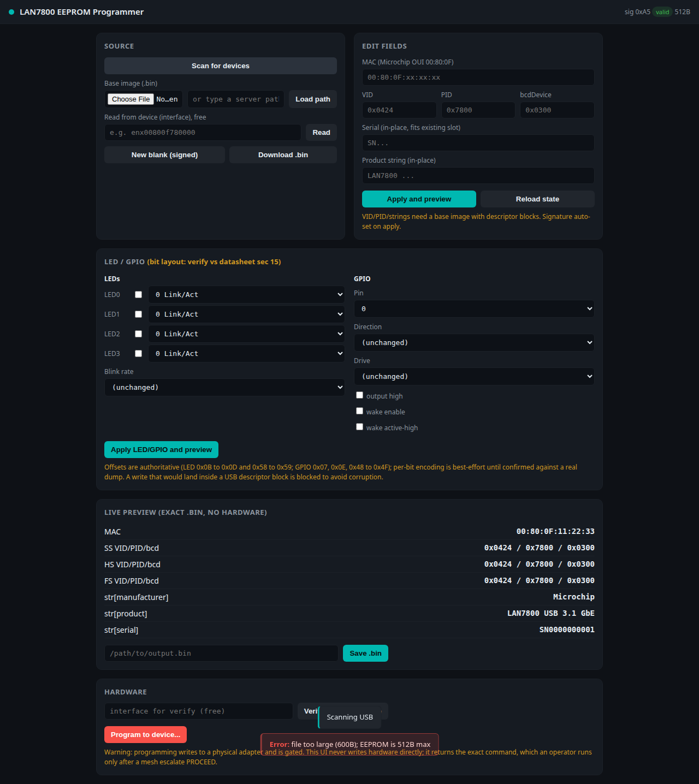Focus the MAC address input field
Screen dimensions: 699x784
(478, 78)
